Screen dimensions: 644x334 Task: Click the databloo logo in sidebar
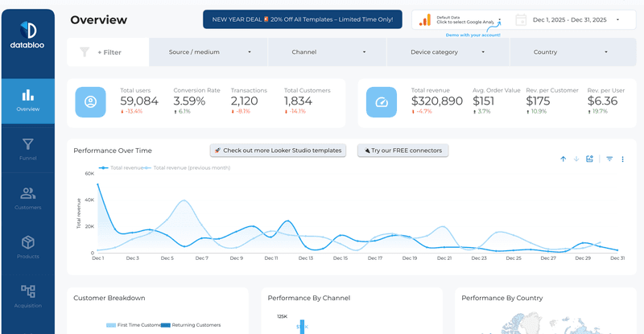(27, 37)
